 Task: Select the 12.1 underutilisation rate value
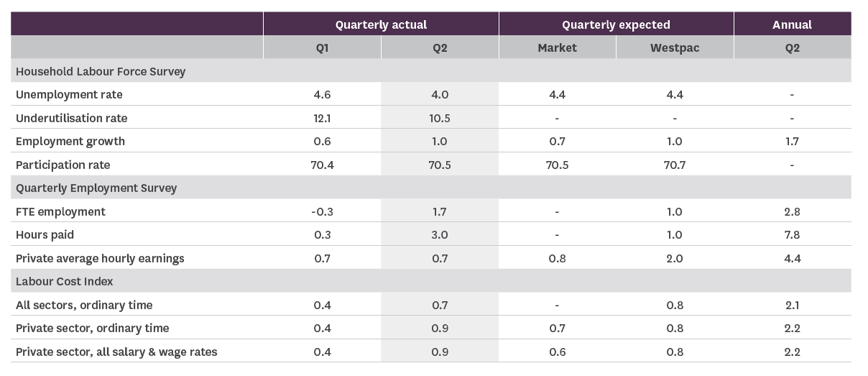pos(322,118)
